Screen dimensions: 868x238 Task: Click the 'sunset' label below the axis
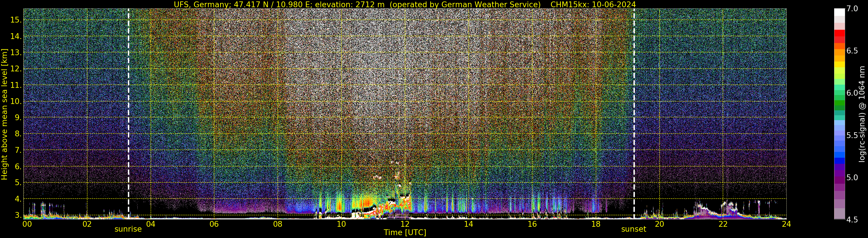pyautogui.click(x=634, y=229)
